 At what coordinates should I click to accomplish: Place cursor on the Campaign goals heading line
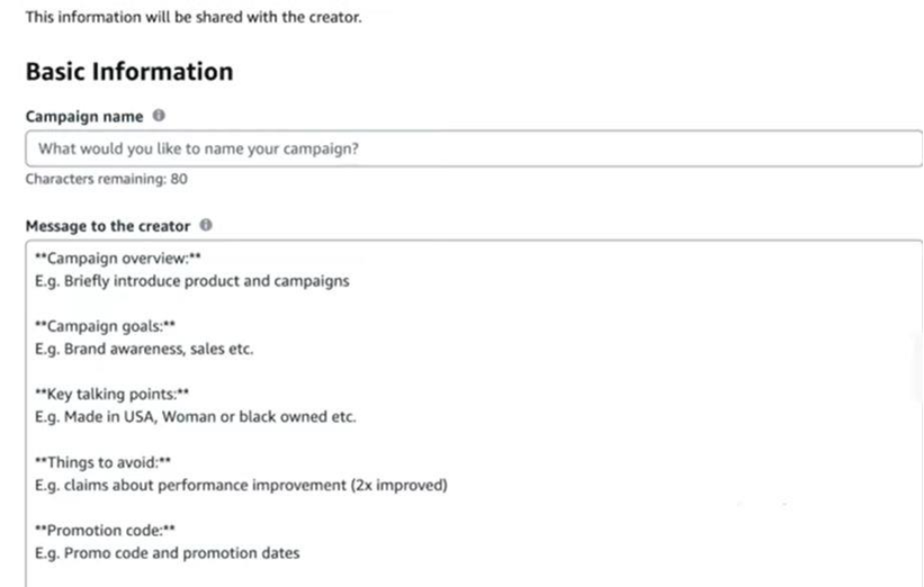coord(104,326)
